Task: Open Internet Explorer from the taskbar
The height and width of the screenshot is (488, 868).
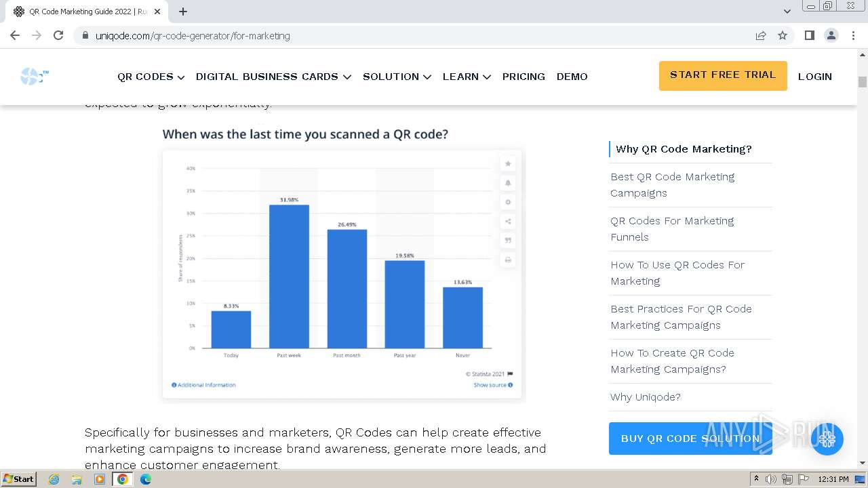Action: tap(54, 479)
